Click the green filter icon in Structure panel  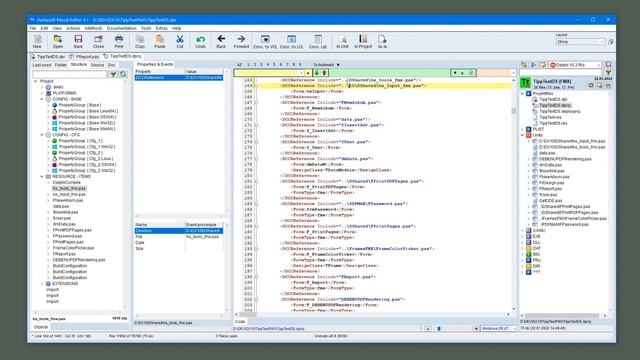(113, 74)
